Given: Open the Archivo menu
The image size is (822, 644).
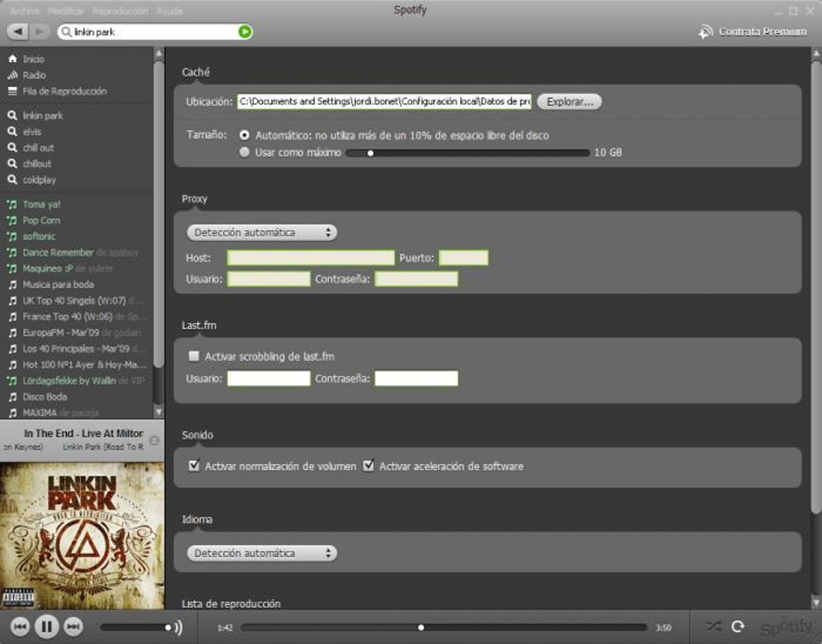Looking at the screenshot, I should 25,11.
